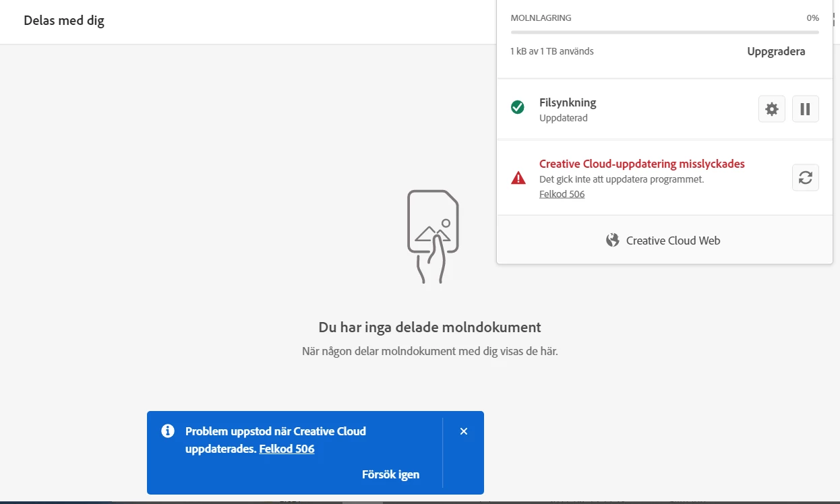
Task: Click Creative Cloud-uppdatering misslyckades text
Action: [x=642, y=164]
